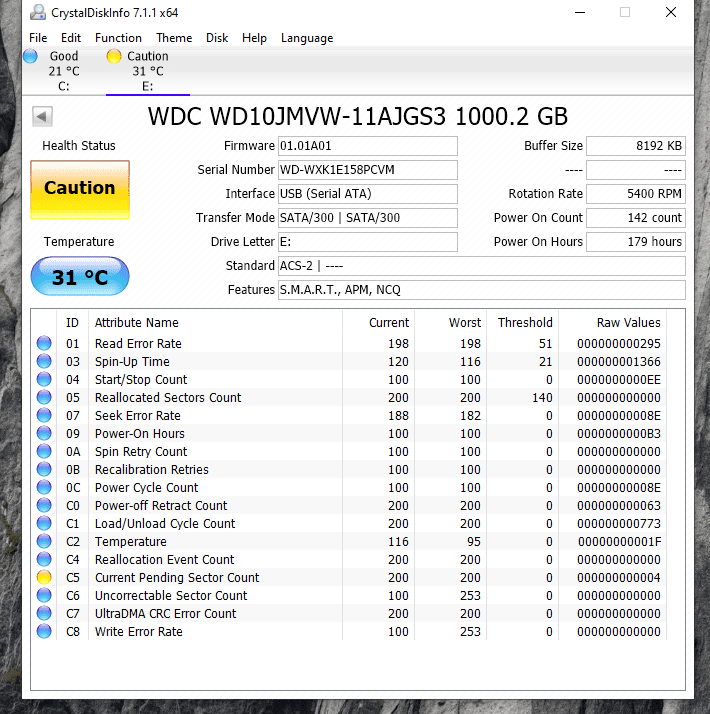Viewport: 710px width, 714px height.
Task: Click the Raw Values column header
Action: [628, 322]
